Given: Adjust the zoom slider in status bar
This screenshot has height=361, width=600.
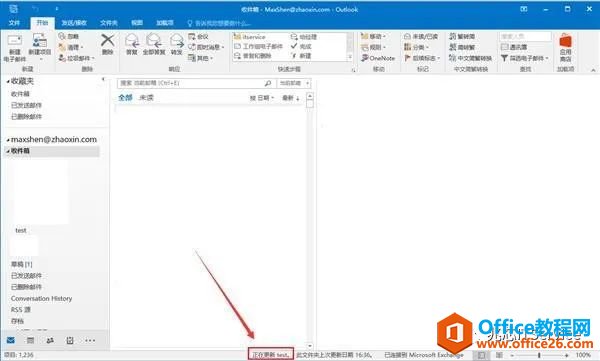Looking at the screenshot, I should pos(539,355).
